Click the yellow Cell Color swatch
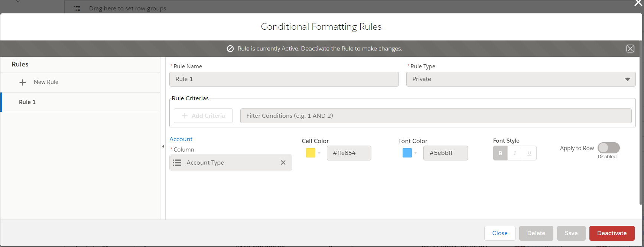This screenshot has height=247, width=644. [x=310, y=153]
